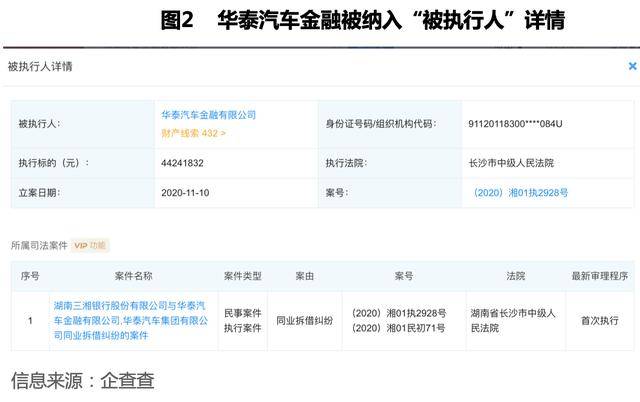Image resolution: width=640 pixels, height=402 pixels.
Task: Select the 2020-11-10 filing date value
Action: (185, 193)
